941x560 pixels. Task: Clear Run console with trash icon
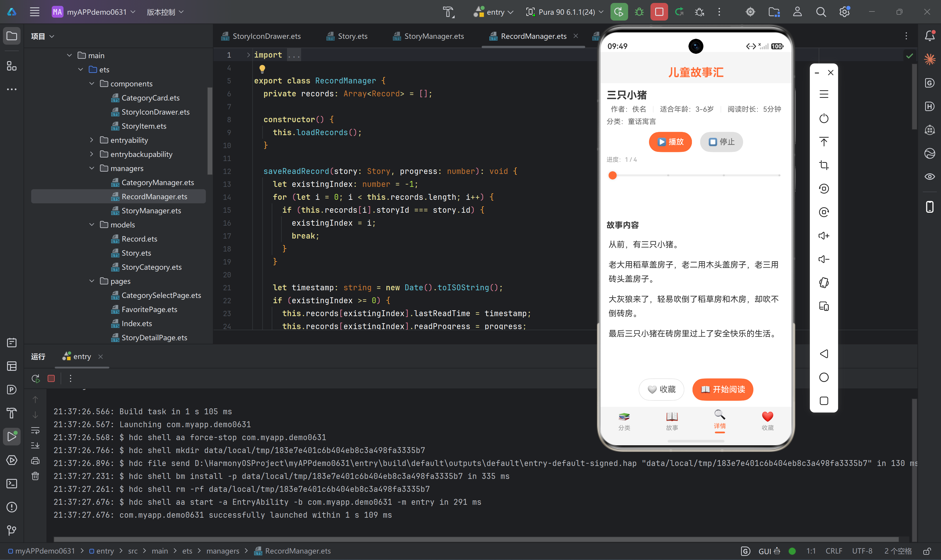tap(35, 476)
